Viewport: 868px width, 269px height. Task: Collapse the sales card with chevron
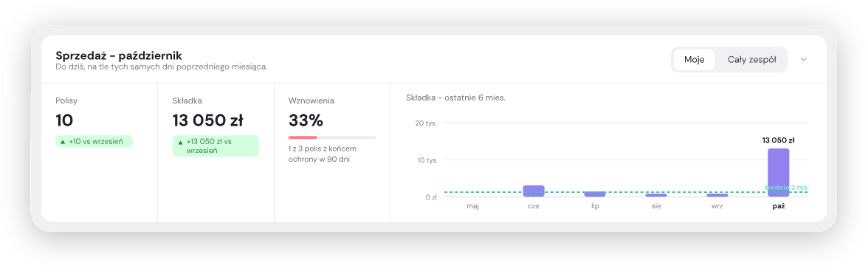(804, 60)
